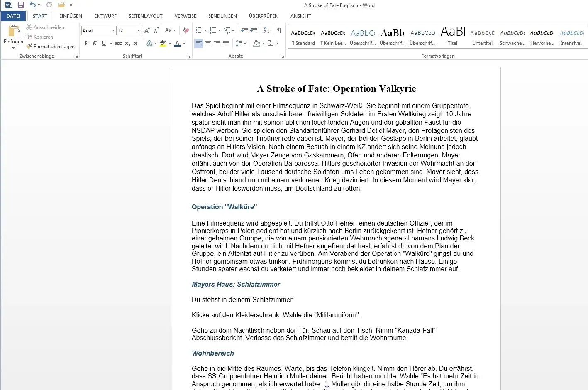
Task: Apply the Kein Leerraum style
Action: 333,37
